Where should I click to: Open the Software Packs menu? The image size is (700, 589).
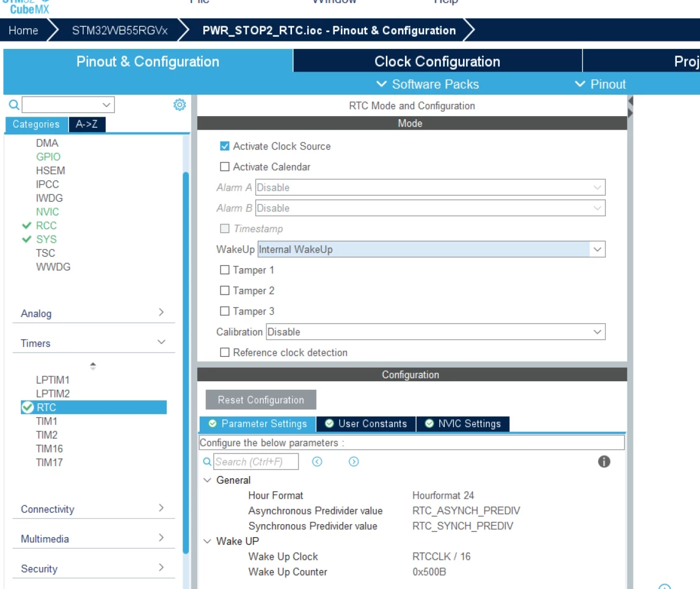point(427,84)
